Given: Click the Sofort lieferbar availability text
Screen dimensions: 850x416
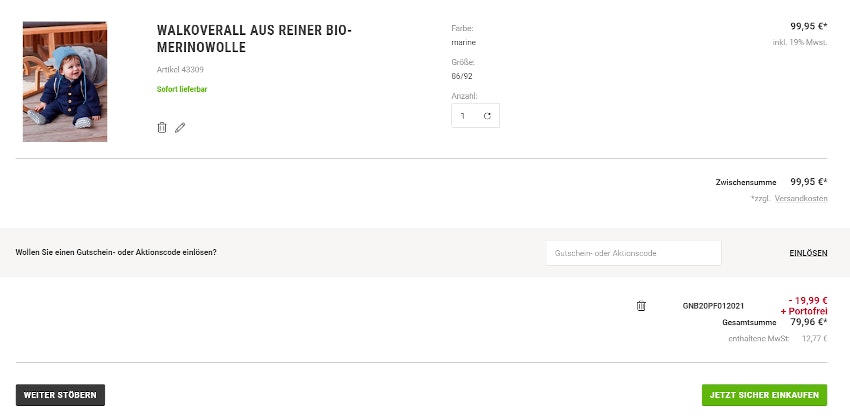Looking at the screenshot, I should coord(182,89).
